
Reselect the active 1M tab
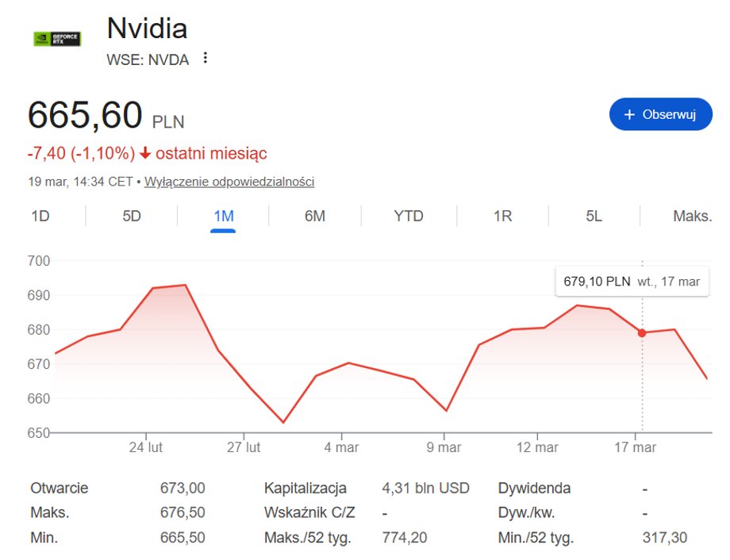click(x=223, y=216)
